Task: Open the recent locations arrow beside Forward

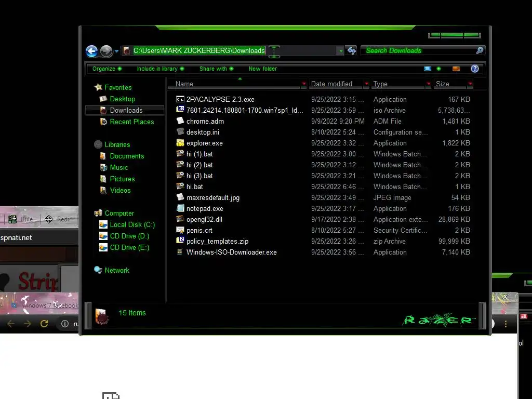Action: click(116, 51)
